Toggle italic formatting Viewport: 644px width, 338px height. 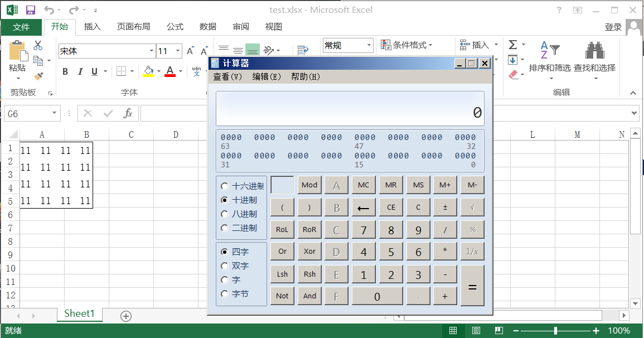(x=80, y=71)
